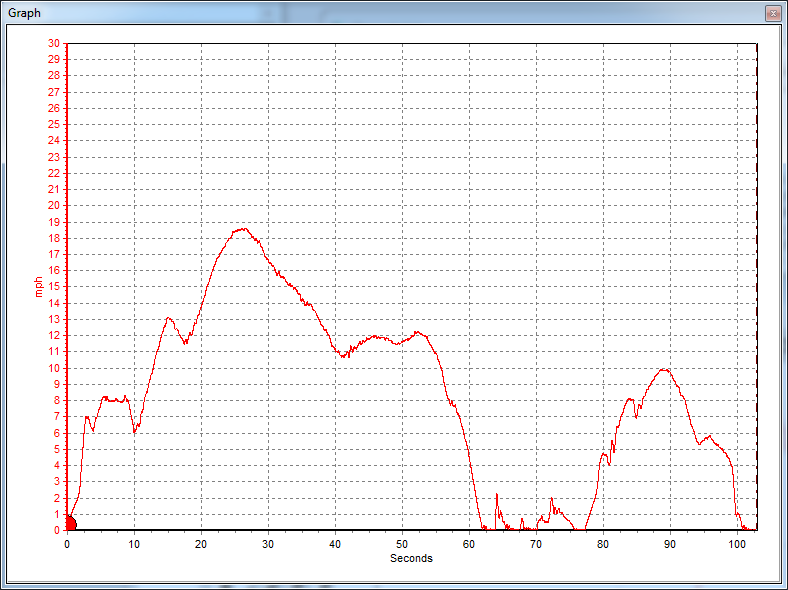Select the Seconds x-axis label

click(411, 558)
